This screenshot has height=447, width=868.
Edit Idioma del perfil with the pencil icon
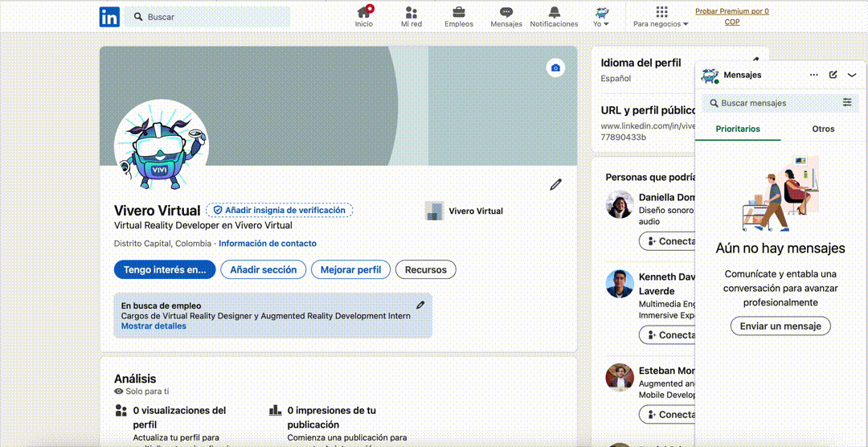(x=755, y=61)
